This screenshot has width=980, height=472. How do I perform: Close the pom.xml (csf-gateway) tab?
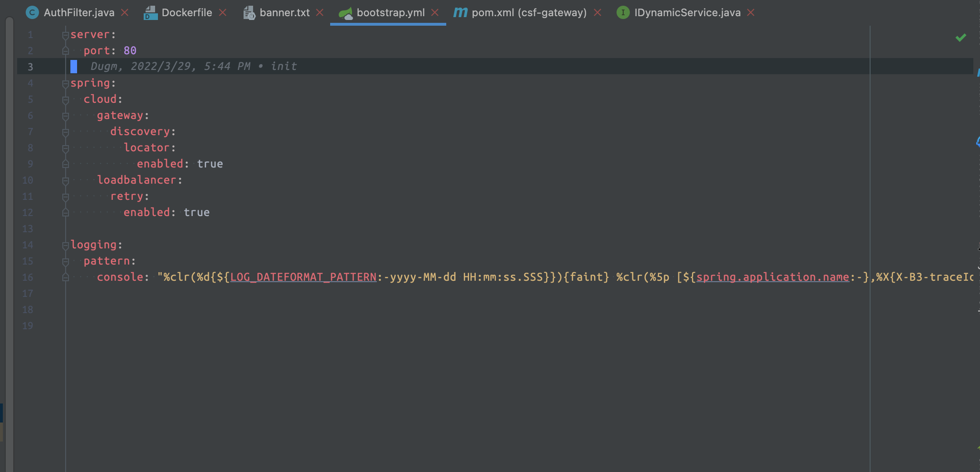[x=598, y=13]
